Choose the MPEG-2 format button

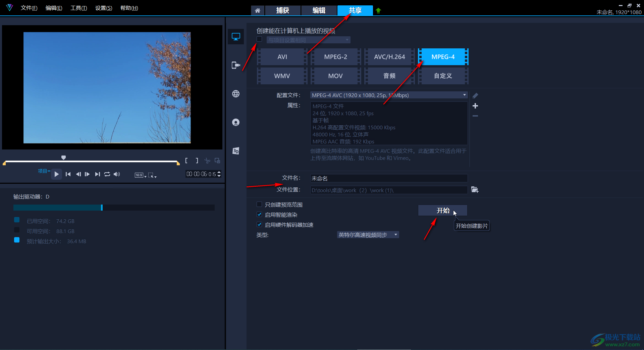(336, 57)
